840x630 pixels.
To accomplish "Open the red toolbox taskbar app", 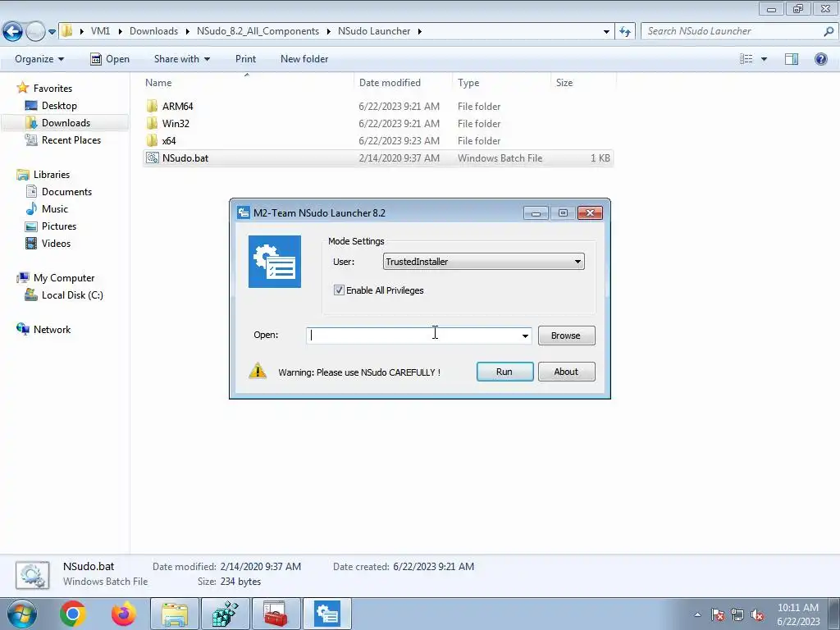I will coord(276,614).
